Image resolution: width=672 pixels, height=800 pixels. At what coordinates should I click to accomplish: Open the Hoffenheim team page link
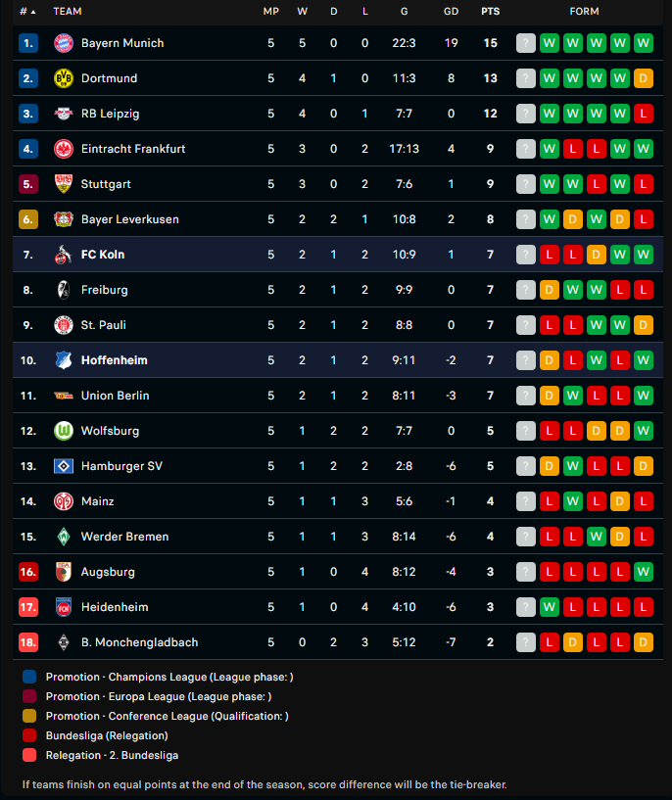(x=114, y=360)
